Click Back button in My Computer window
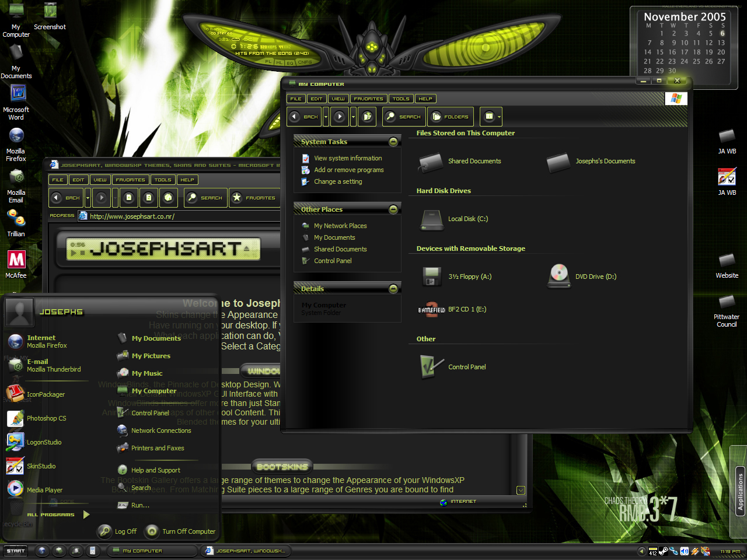Viewport: 747px width, 560px height. pos(305,117)
